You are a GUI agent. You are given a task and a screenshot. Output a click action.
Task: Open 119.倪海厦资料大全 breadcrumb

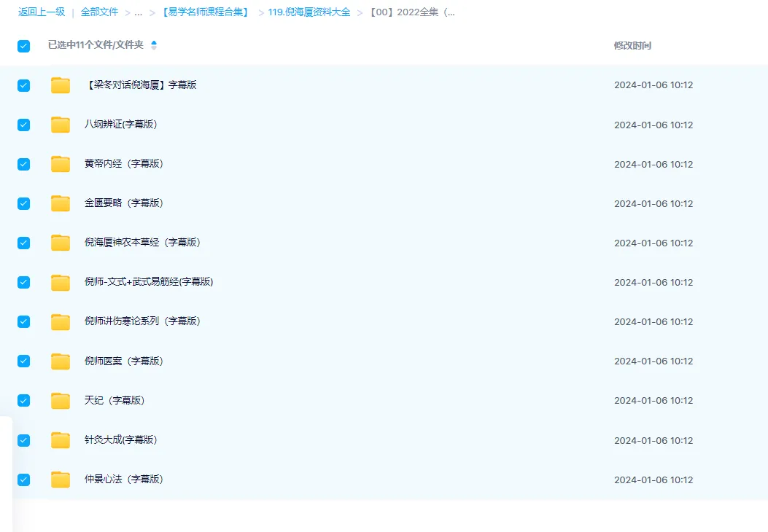coord(309,12)
